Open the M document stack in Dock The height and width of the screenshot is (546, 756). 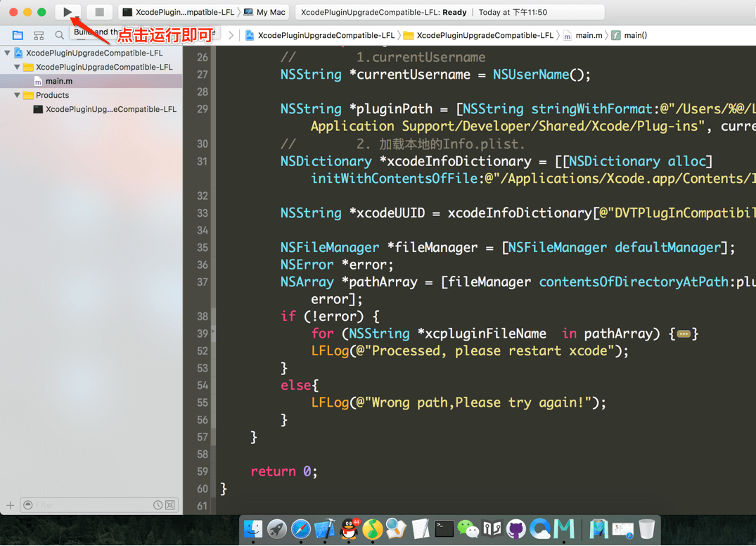(x=599, y=529)
